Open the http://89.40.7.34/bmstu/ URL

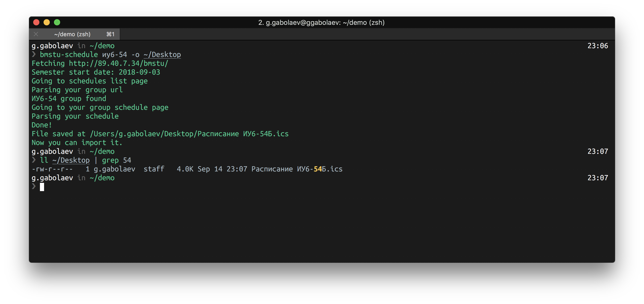click(x=118, y=63)
